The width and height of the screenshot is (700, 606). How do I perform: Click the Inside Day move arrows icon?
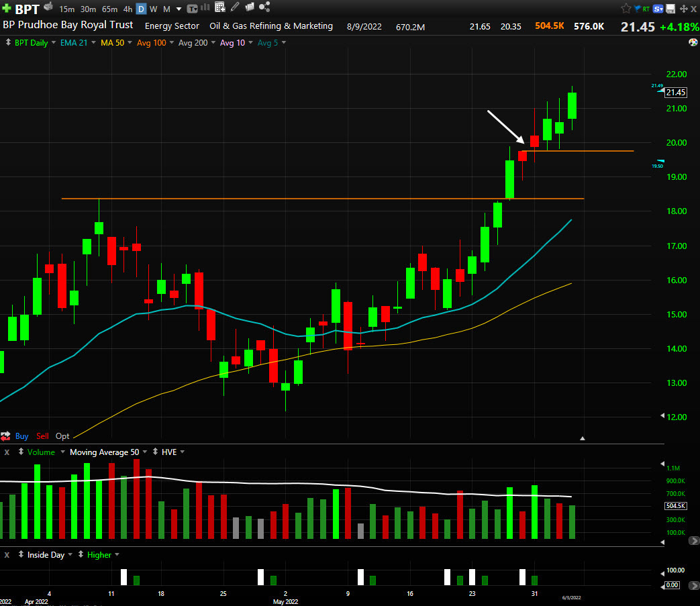[x=21, y=554]
